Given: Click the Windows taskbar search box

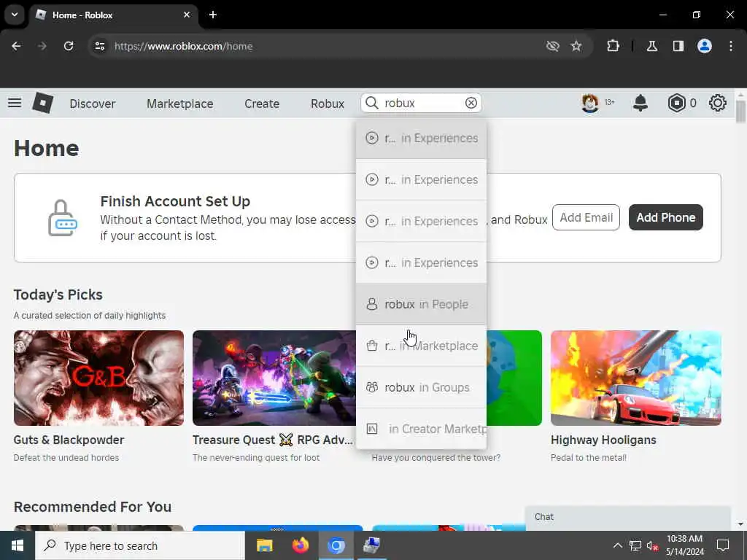Looking at the screenshot, I should pyautogui.click(x=139, y=545).
